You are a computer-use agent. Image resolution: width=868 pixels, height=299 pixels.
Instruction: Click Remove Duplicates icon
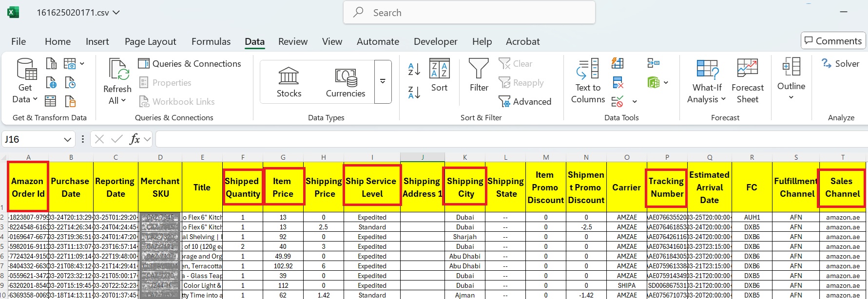point(617,83)
